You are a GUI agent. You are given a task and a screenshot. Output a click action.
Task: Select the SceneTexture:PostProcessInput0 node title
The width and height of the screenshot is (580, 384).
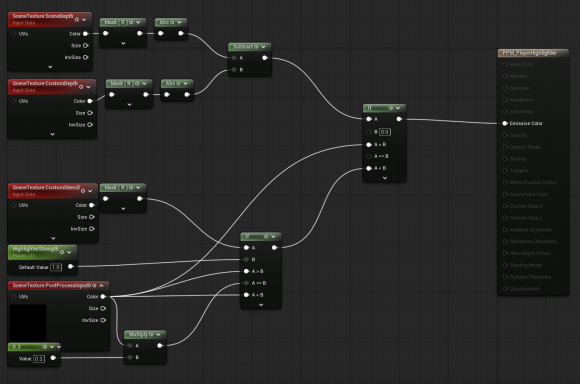click(52, 286)
